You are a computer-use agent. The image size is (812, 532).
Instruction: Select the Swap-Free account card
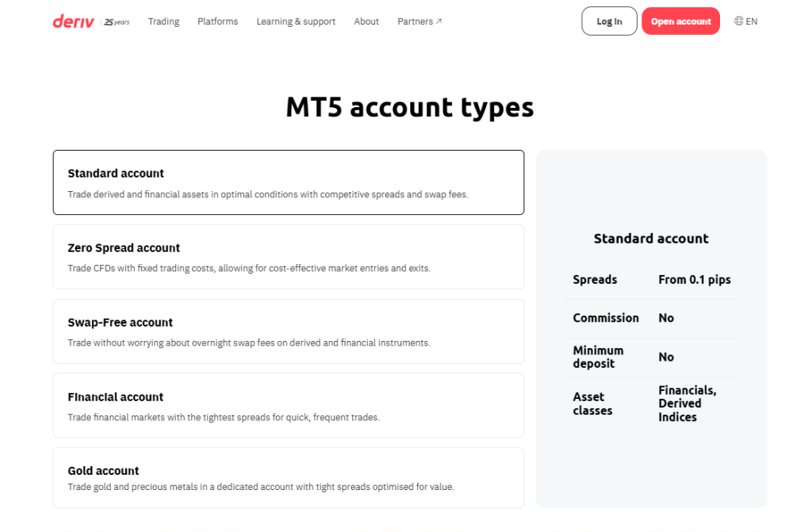tap(288, 331)
